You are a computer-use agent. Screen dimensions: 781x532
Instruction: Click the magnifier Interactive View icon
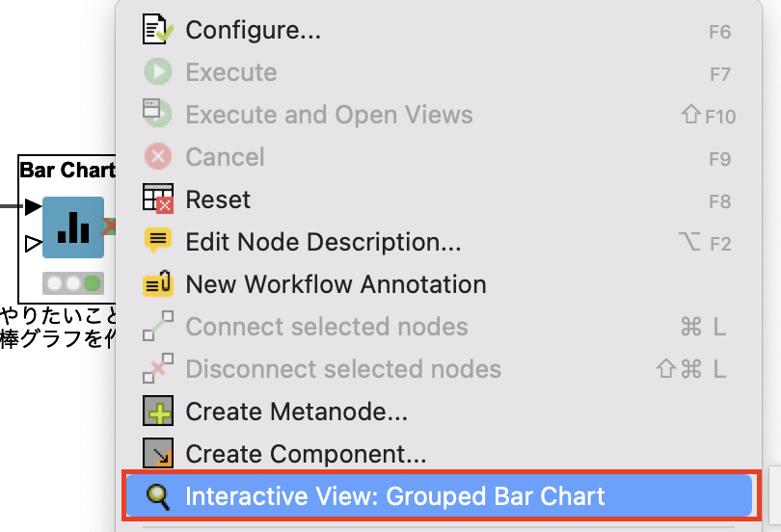click(x=158, y=496)
